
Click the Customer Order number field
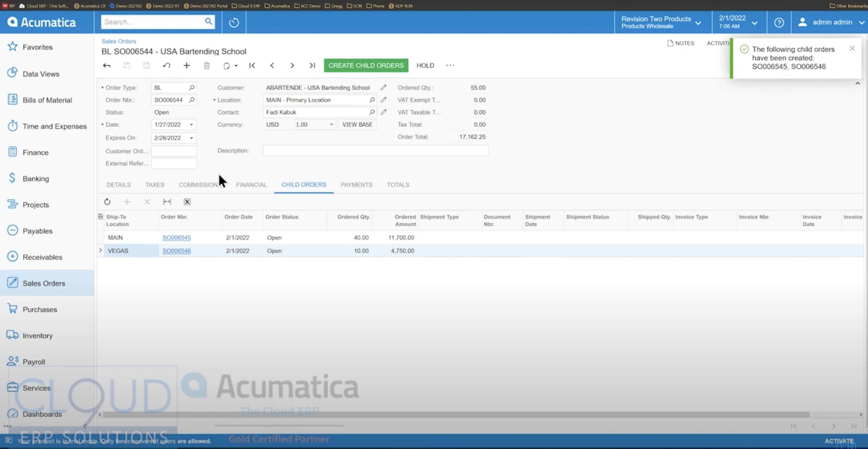[x=174, y=151]
